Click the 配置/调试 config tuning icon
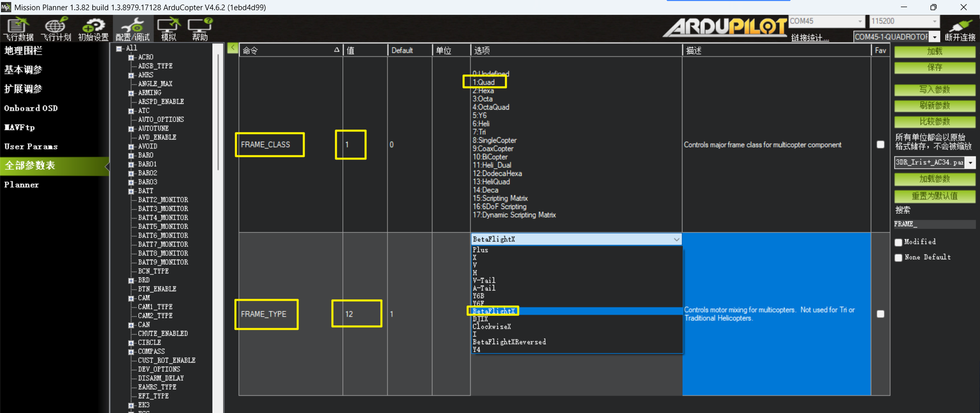This screenshot has height=413, width=980. click(x=133, y=29)
